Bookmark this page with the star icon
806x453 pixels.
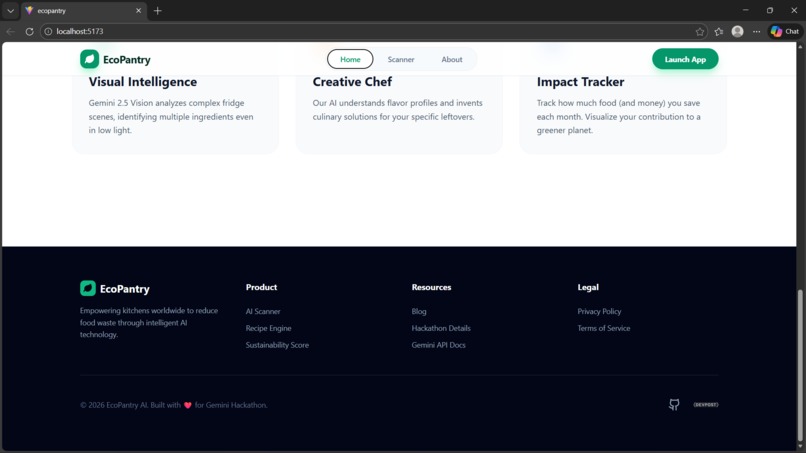coord(700,31)
